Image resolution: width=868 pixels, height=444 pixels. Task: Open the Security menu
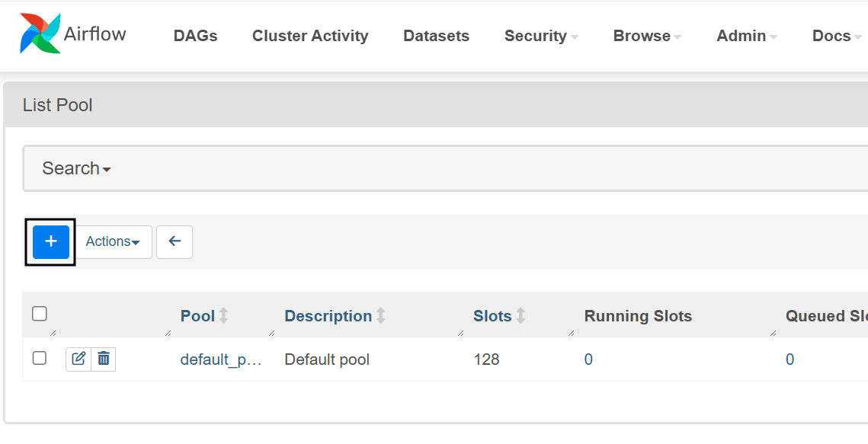(541, 36)
